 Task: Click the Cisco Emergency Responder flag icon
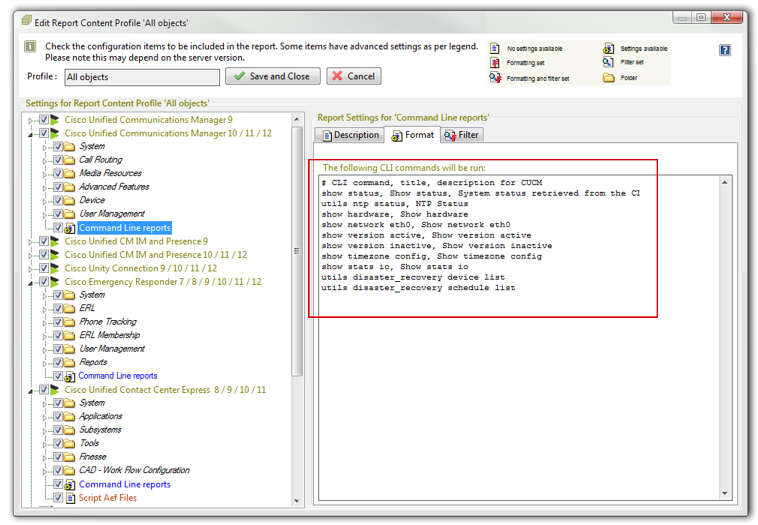pyautogui.click(x=55, y=282)
